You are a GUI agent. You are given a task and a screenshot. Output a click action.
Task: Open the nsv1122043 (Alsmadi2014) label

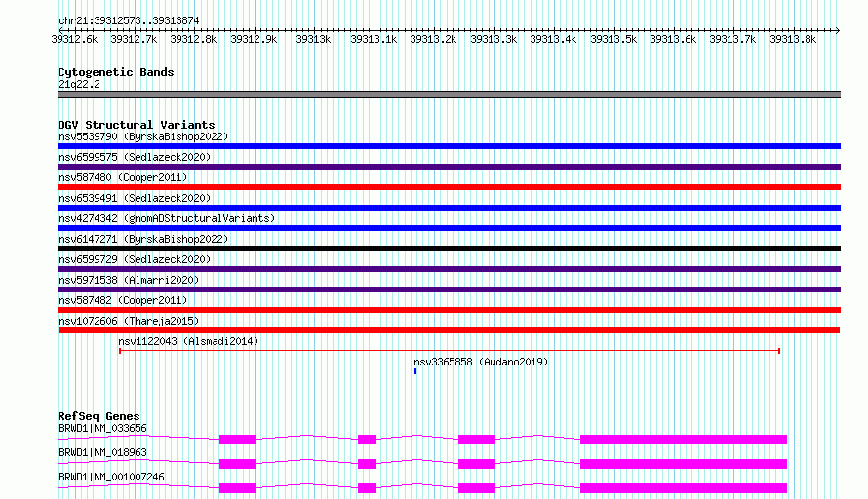point(188,341)
